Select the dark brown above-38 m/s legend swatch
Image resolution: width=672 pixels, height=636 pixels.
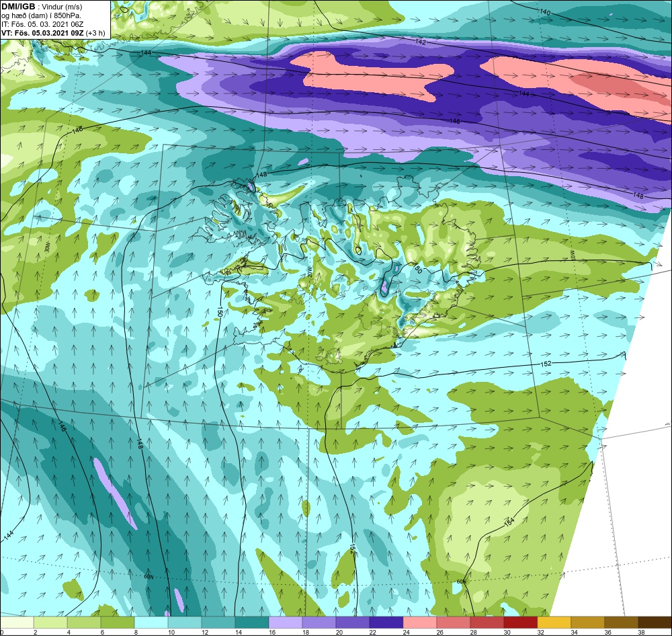click(655, 623)
